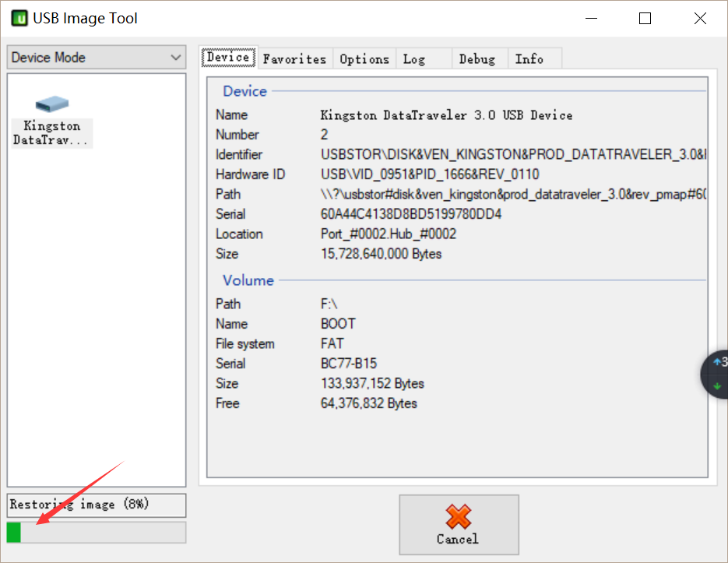Click the Restoring image status field
Viewport: 728px width, 563px height.
97,505
